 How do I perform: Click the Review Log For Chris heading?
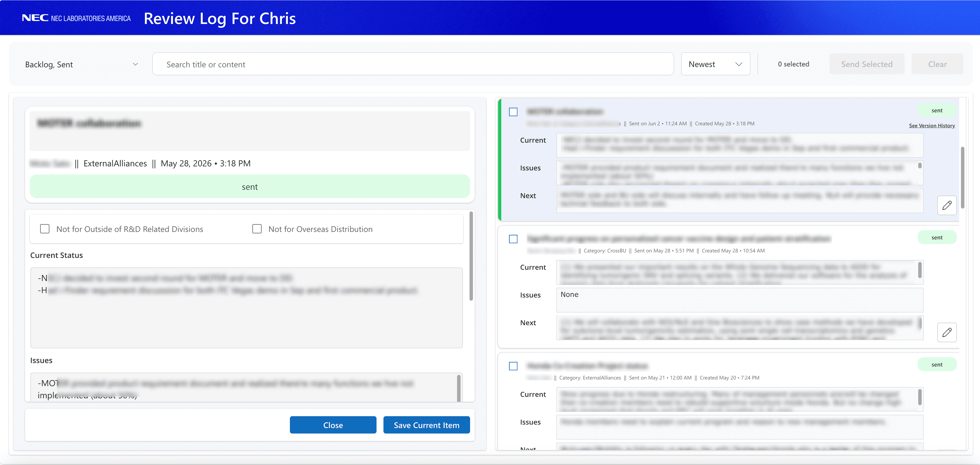pyautogui.click(x=219, y=18)
